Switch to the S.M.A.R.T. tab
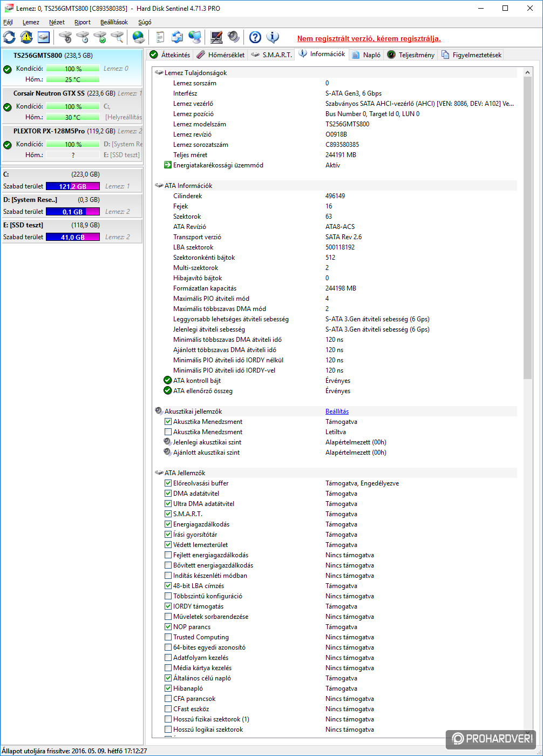The height and width of the screenshot is (756, 543). click(x=271, y=55)
